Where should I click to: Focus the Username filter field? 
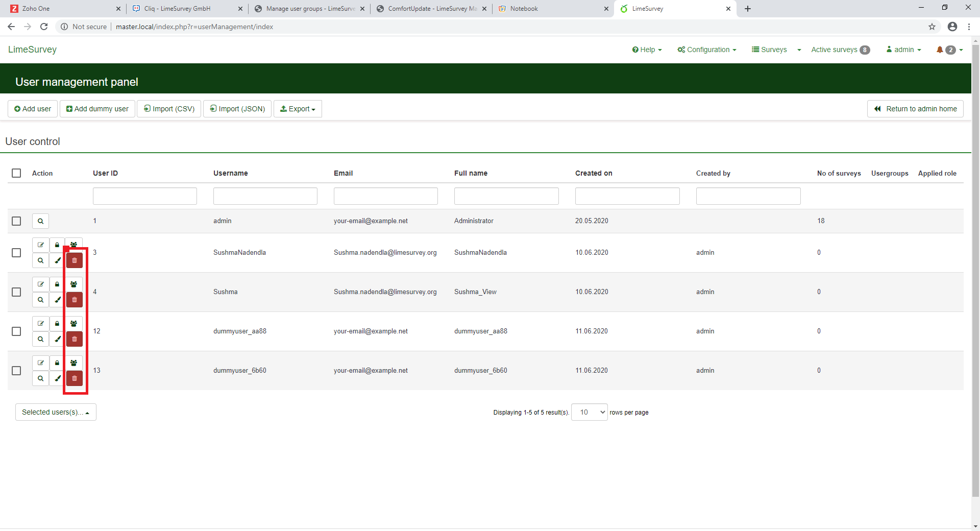click(265, 196)
